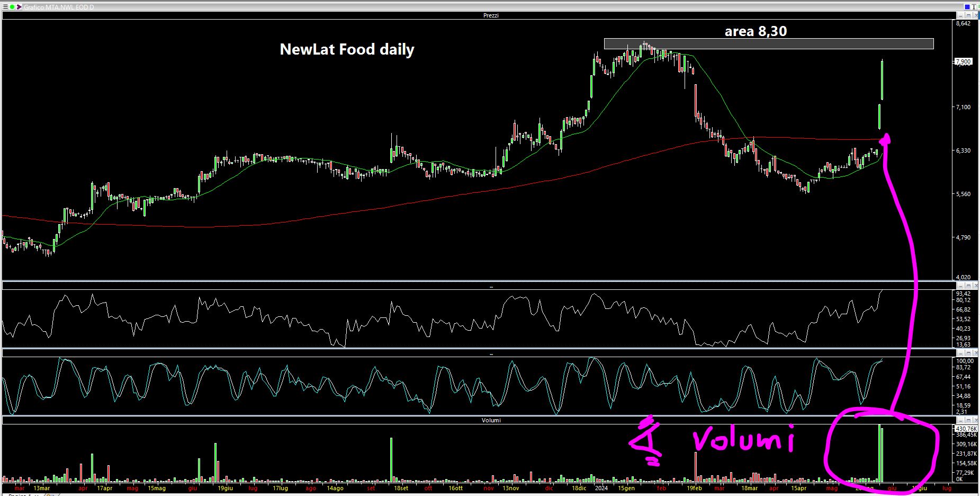Click the purple arrow icon in the title bar
This screenshot has height=496, width=980.
click(19, 7)
